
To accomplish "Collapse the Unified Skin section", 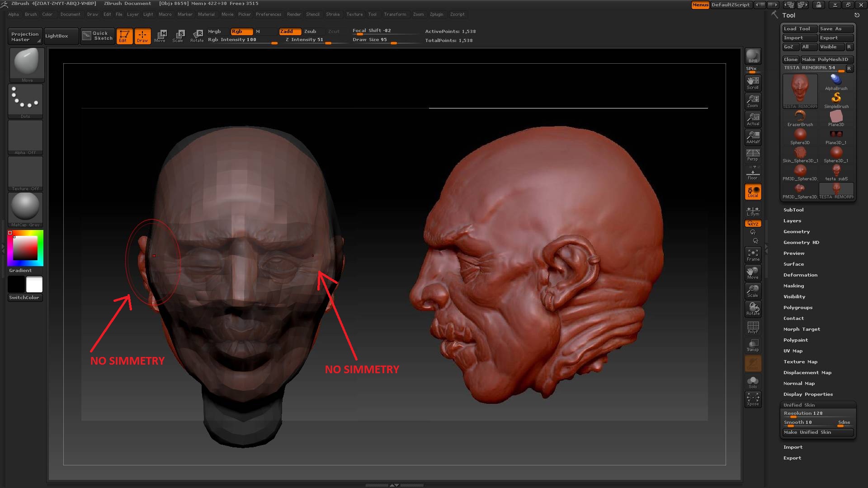I will click(799, 405).
